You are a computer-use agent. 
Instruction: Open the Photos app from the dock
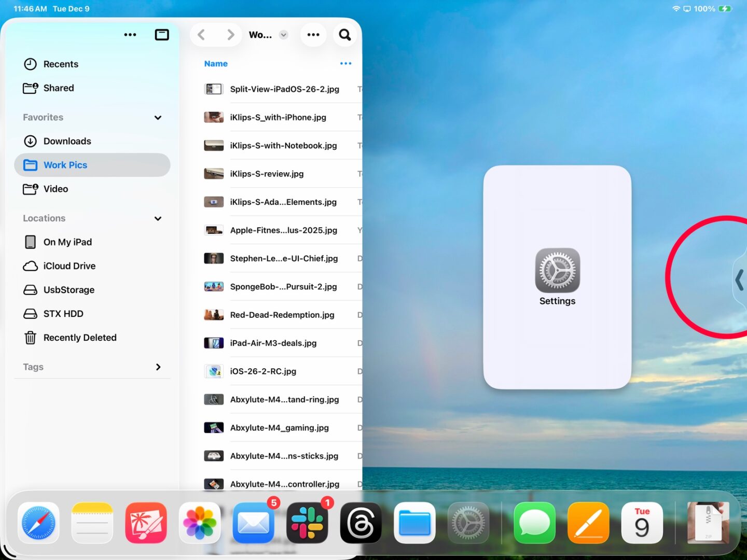coord(200,523)
